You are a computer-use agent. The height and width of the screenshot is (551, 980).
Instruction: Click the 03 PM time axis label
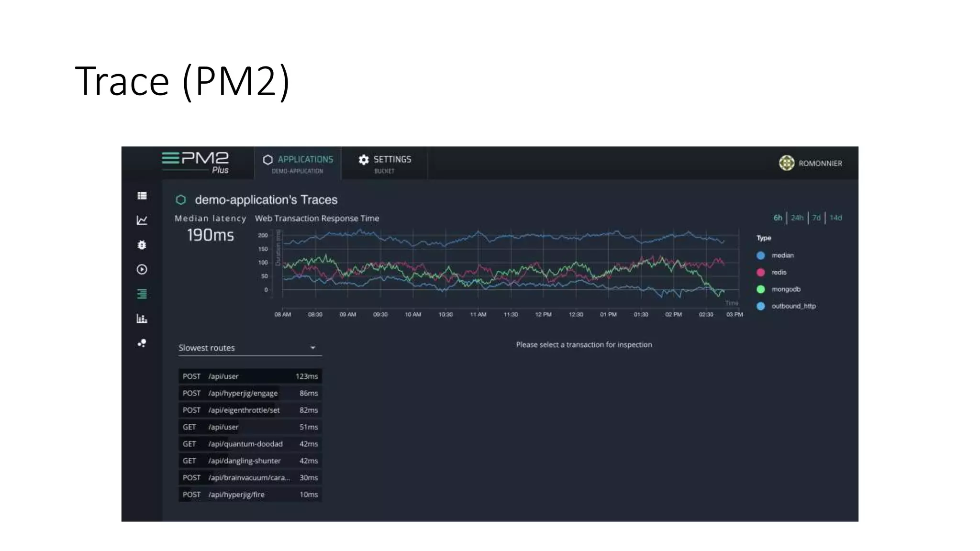point(735,314)
